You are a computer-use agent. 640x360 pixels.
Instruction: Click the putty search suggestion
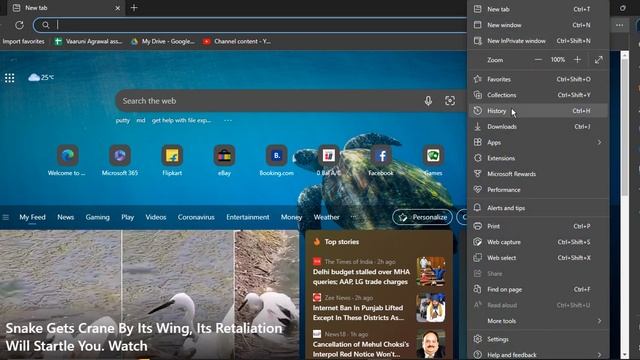tap(122, 120)
